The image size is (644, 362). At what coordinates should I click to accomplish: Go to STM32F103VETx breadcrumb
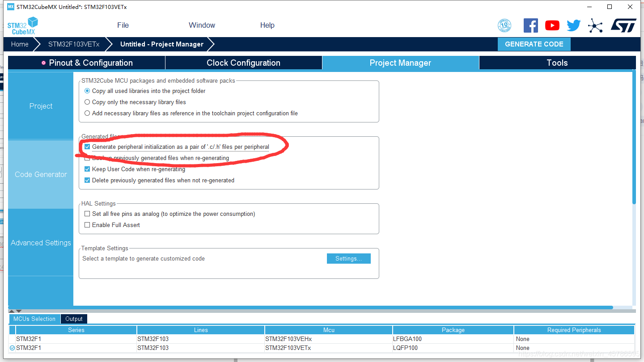coord(74,44)
